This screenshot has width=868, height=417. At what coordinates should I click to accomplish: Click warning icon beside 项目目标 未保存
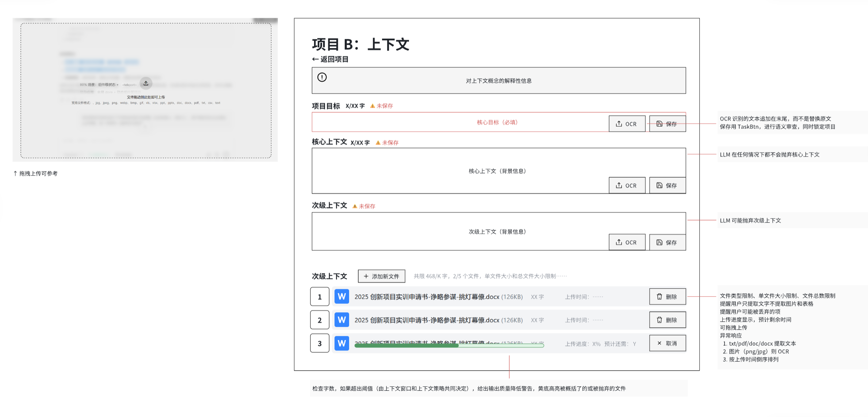372,106
